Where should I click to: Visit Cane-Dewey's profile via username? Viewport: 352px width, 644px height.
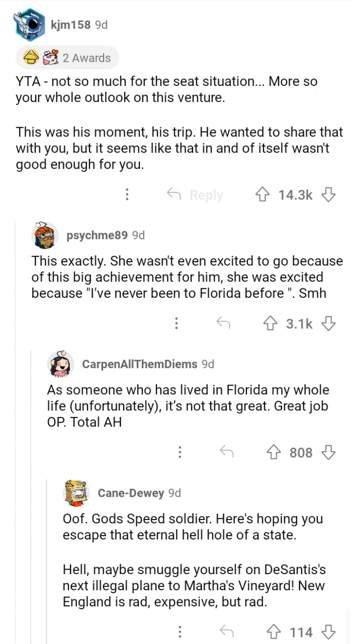(x=131, y=493)
